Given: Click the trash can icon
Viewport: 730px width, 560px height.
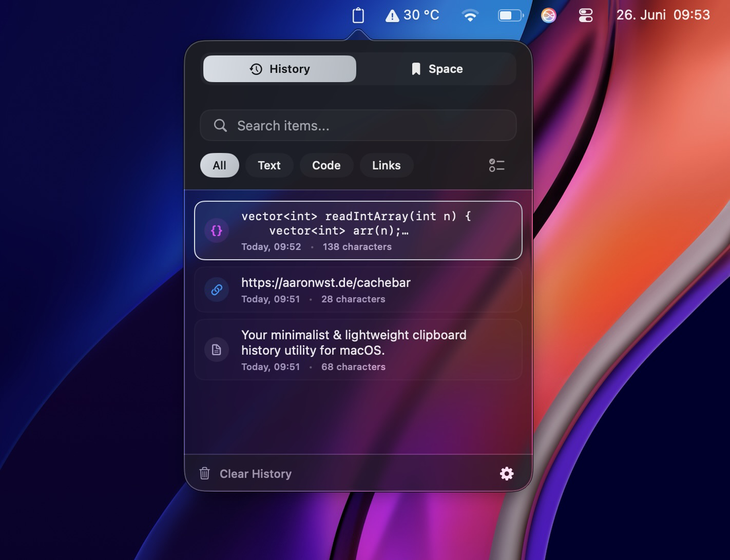Looking at the screenshot, I should coord(205,473).
